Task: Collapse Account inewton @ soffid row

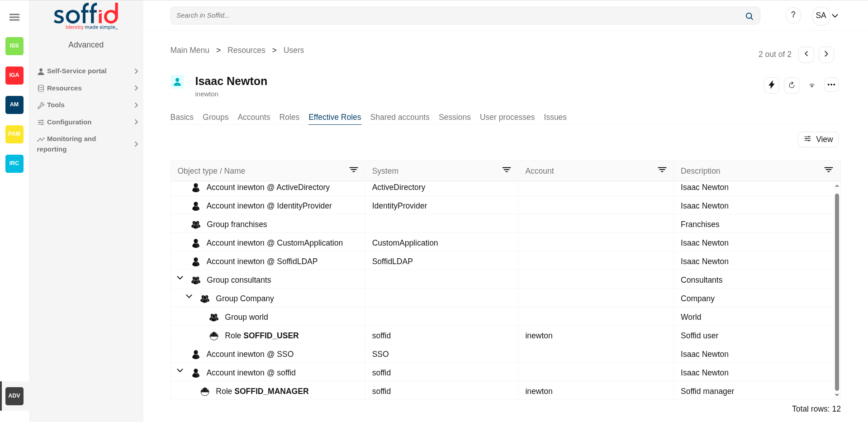Action: click(x=180, y=371)
